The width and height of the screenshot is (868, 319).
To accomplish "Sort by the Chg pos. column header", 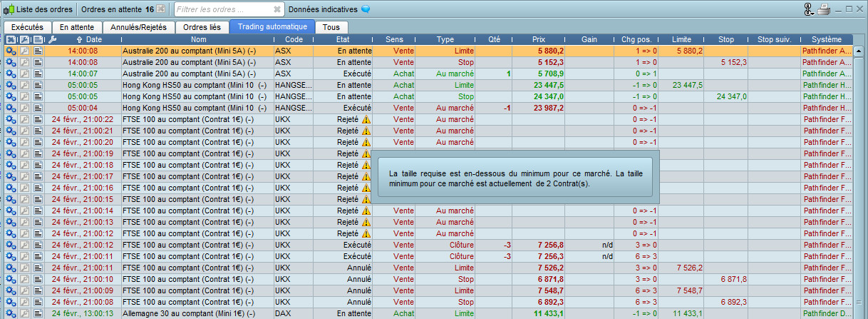I will point(636,39).
